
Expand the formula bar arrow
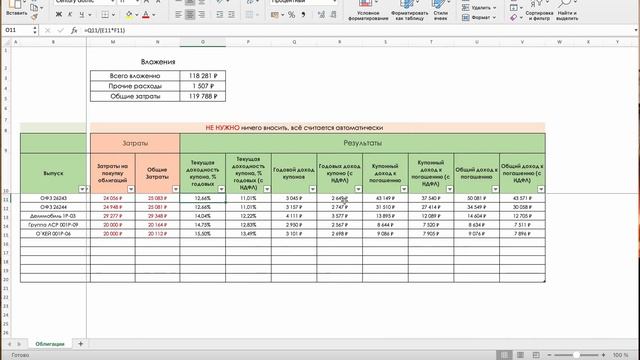(x=636, y=30)
